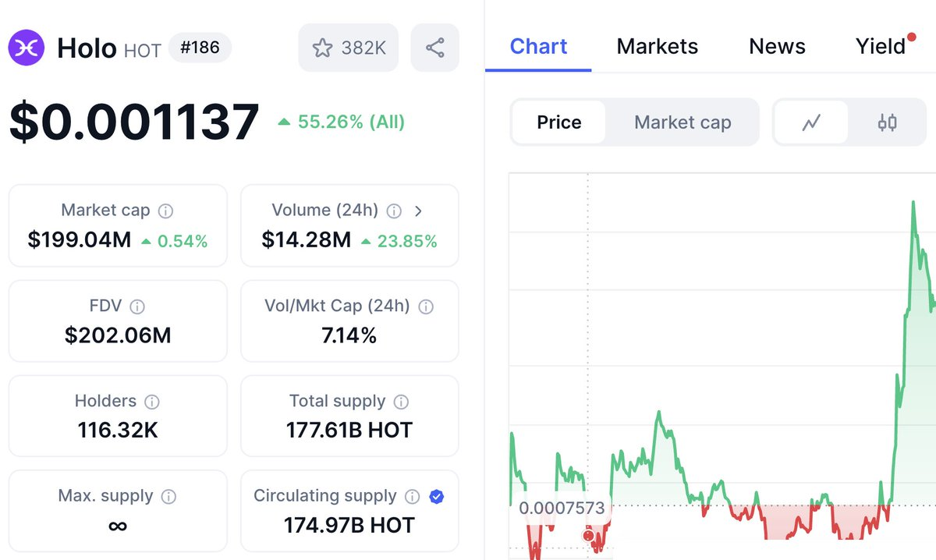The image size is (936, 560).
Task: Open the Markets tab
Action: click(x=657, y=47)
